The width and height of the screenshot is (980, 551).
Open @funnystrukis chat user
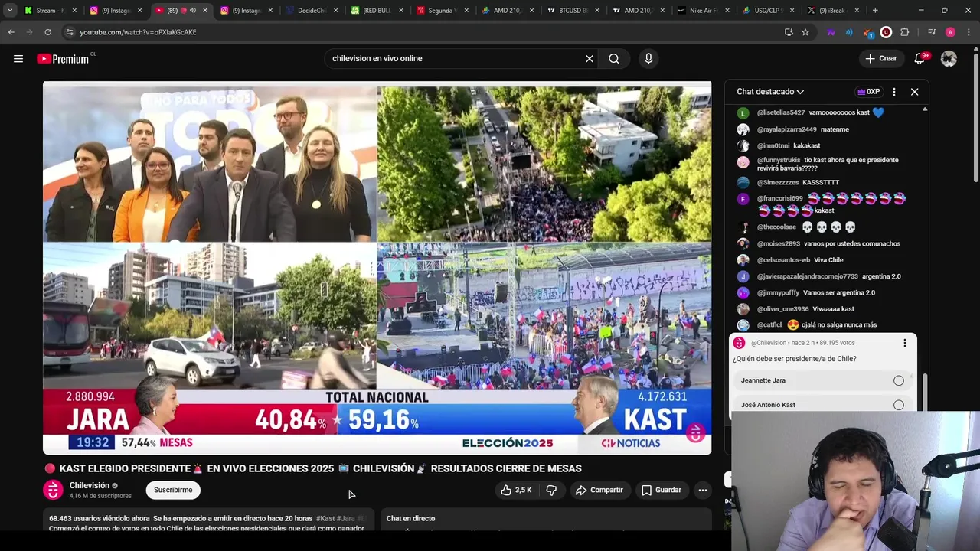click(x=779, y=160)
